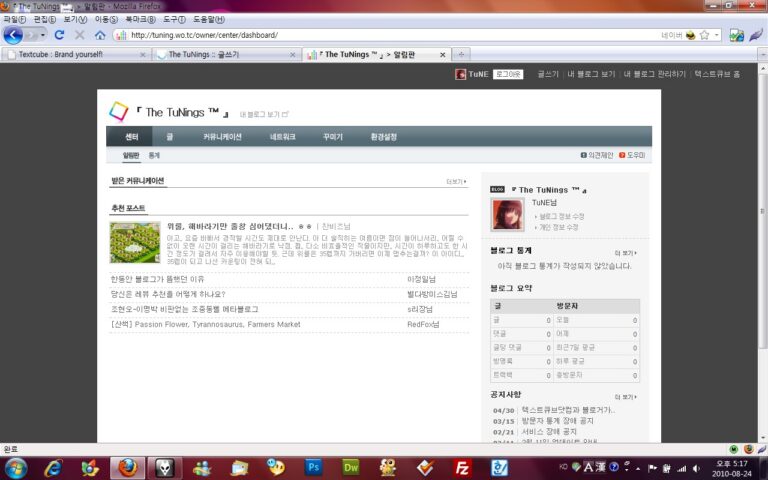768x480 pixels.
Task: Switch to the Textcube : Brand yourself tab
Action: click(x=75, y=54)
